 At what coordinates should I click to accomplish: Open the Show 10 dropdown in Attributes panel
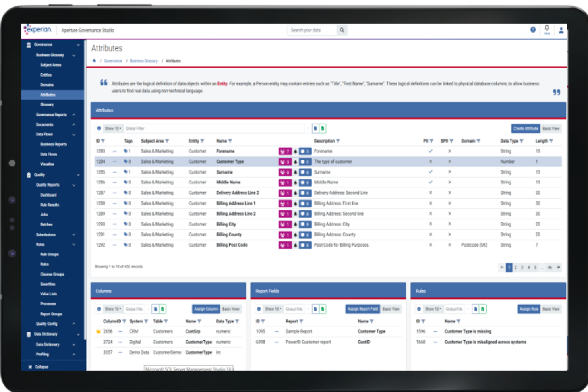pyautogui.click(x=112, y=128)
